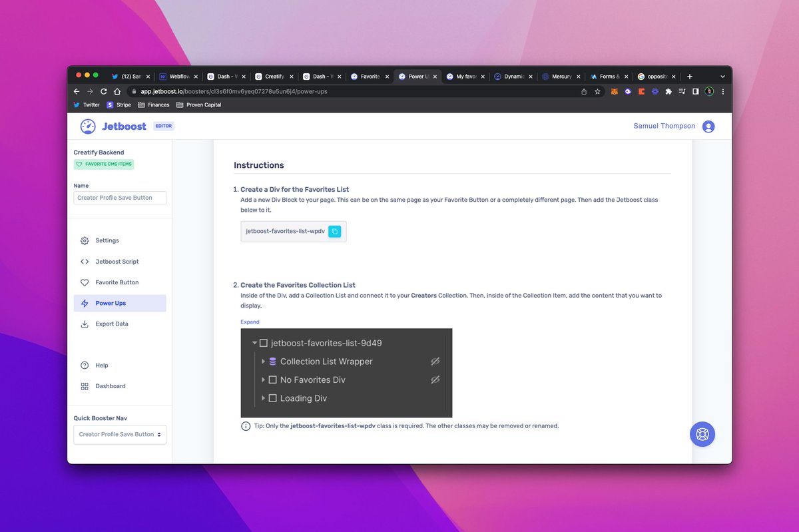Open the Quick Booster Nav dropdown
The height and width of the screenshot is (532, 799).
[120, 434]
